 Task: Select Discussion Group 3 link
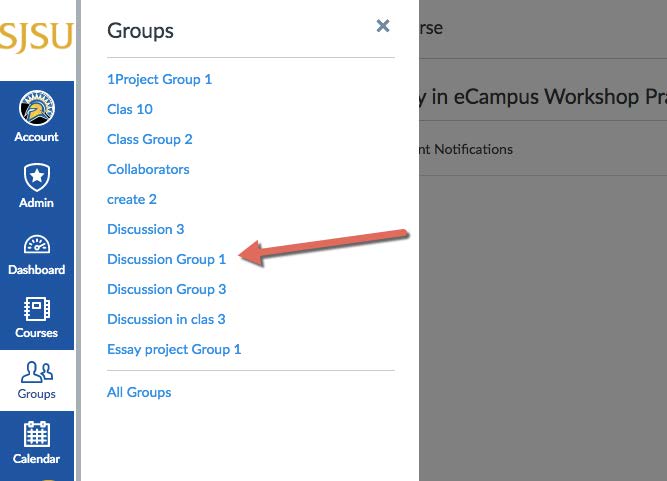tap(167, 289)
